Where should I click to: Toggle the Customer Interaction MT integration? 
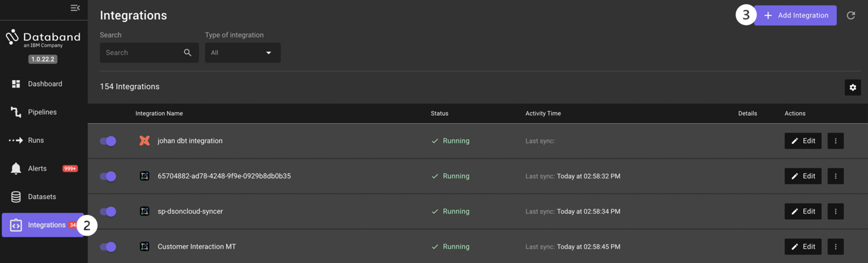(x=108, y=247)
